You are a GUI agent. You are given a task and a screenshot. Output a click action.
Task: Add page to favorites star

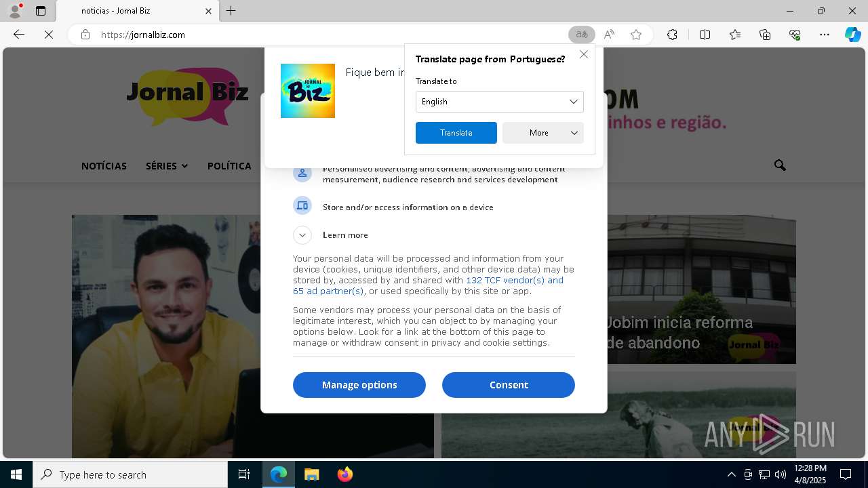(636, 35)
